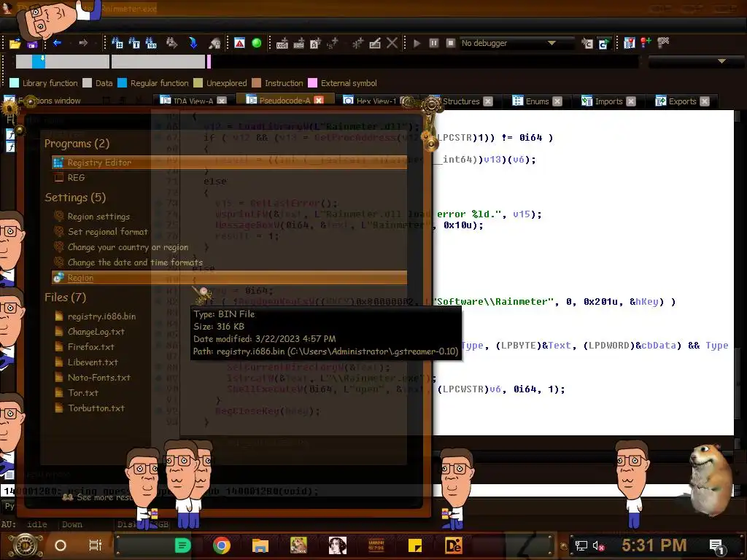Open the highlighted Region control panel result
Image resolution: width=747 pixels, height=560 pixels.
click(x=229, y=278)
